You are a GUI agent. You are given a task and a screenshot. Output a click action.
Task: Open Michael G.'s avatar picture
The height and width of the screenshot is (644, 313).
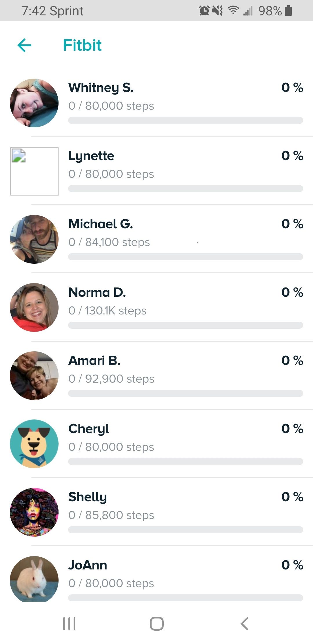coord(34,239)
